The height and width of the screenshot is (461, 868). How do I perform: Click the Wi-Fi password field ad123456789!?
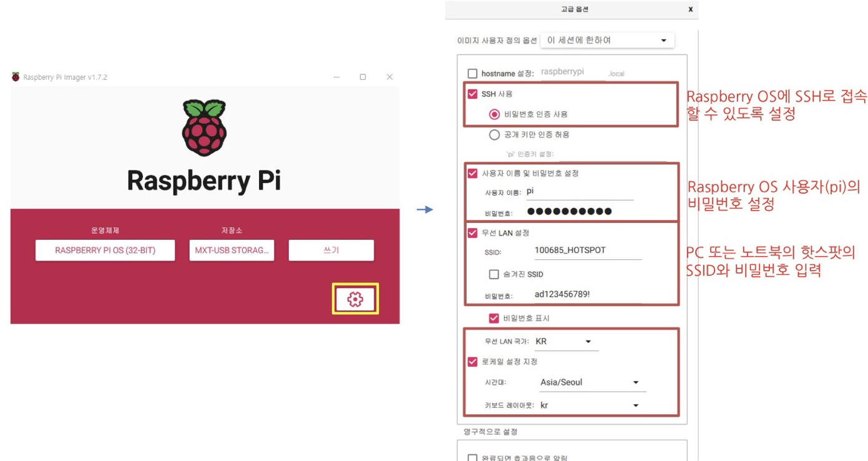[x=587, y=294]
